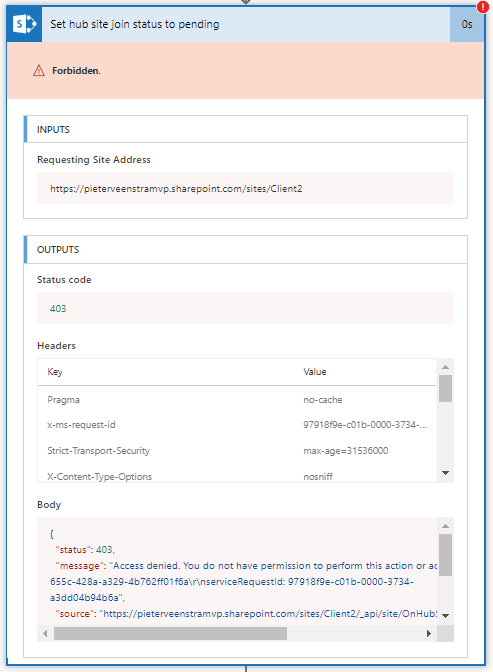493x672 pixels.
Task: Click the Requesting Site Address URL field
Action: coord(245,188)
